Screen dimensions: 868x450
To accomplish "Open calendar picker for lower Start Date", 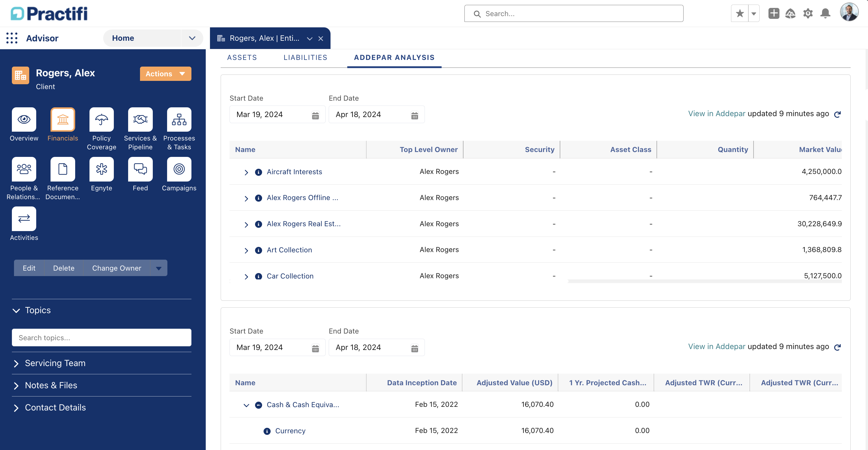I will [315, 348].
